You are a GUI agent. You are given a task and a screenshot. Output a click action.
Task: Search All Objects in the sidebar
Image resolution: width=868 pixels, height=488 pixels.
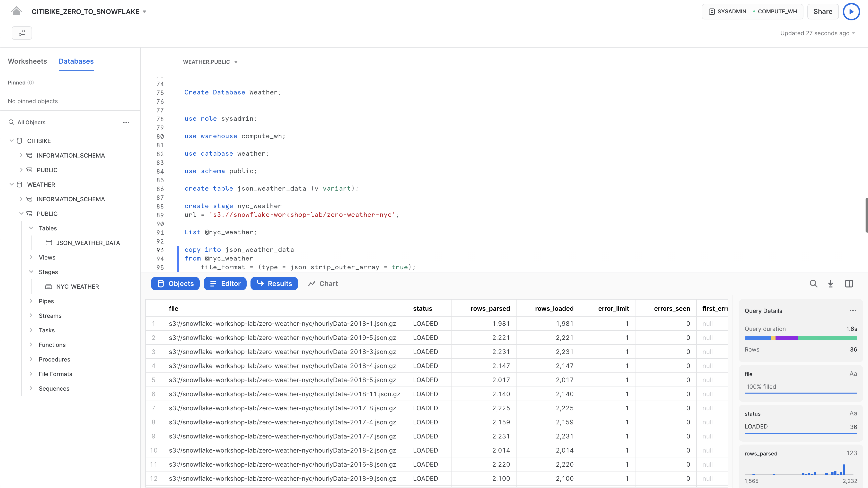pos(31,122)
